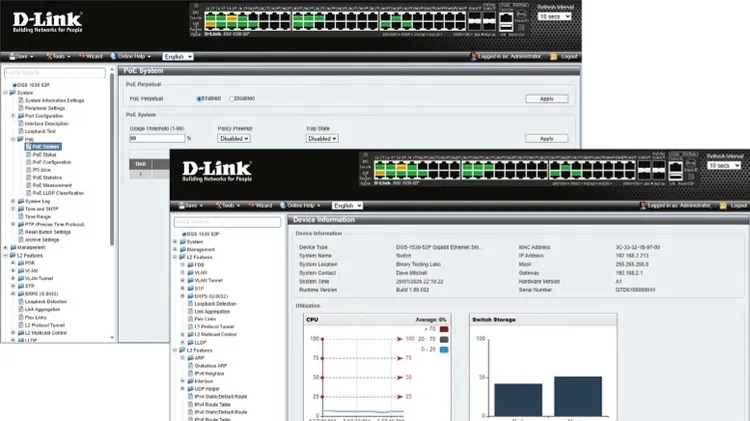The image size is (750, 421).
Task: Click Apply next to the Trap State setting
Action: [546, 138]
